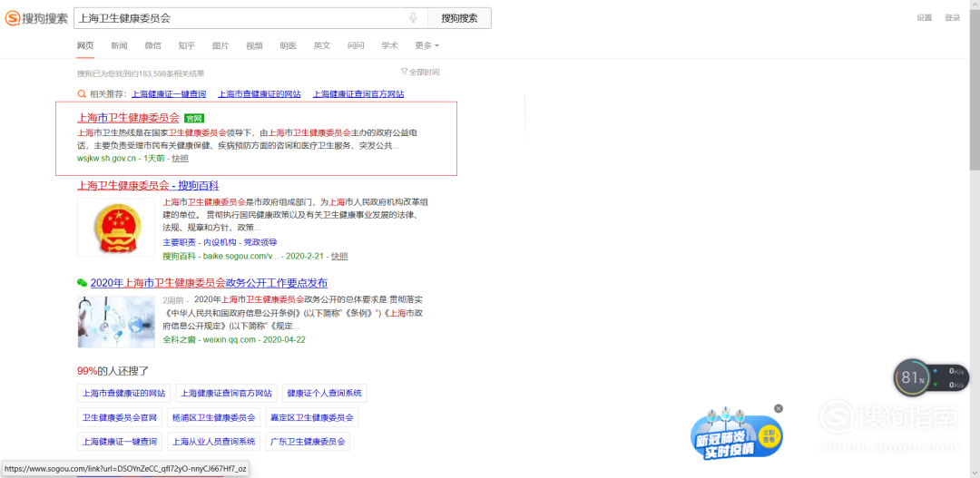Switch to the 知乎 tab
This screenshot has height=478, width=980.
coord(187,45)
